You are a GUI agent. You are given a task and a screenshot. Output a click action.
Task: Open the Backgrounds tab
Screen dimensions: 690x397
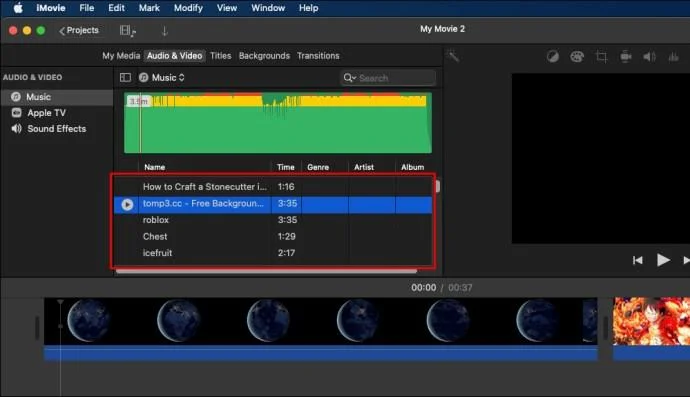pyautogui.click(x=264, y=56)
